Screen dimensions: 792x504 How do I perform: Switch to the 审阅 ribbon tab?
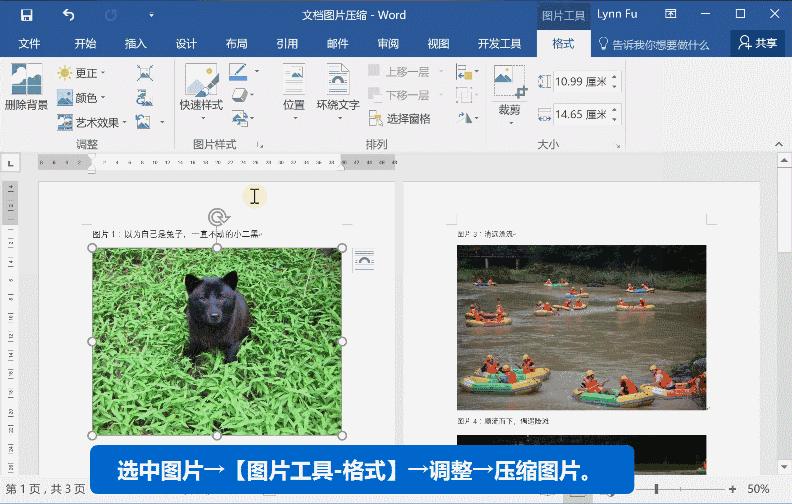[x=388, y=44]
